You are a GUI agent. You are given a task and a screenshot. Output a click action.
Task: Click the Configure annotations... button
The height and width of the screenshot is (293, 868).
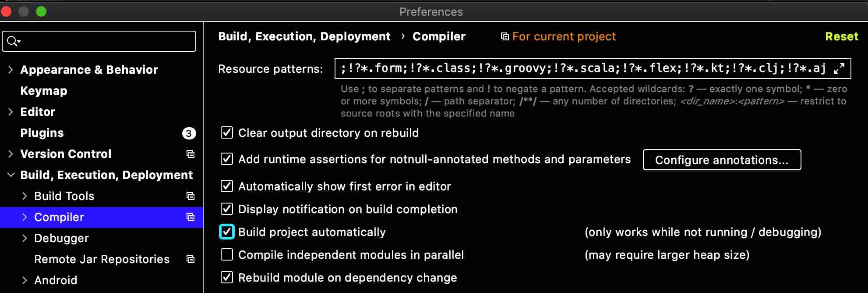722,160
